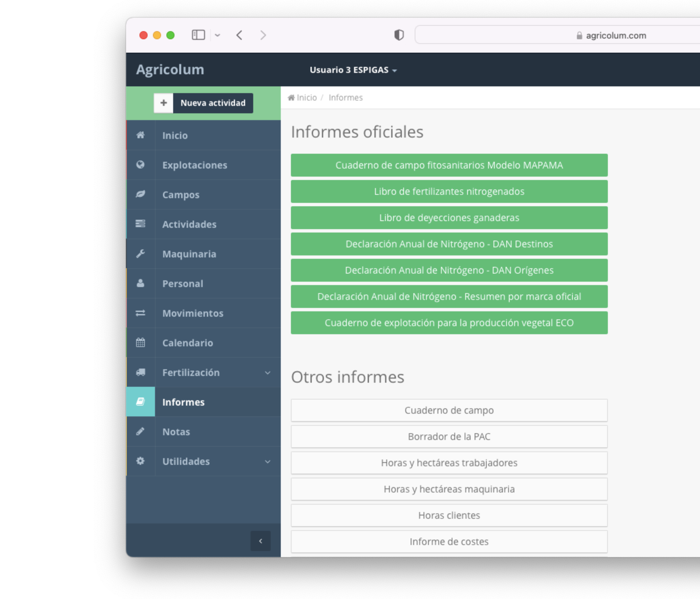Click the wrench icon for Maquinaria
The image size is (700, 599).
coord(141,254)
